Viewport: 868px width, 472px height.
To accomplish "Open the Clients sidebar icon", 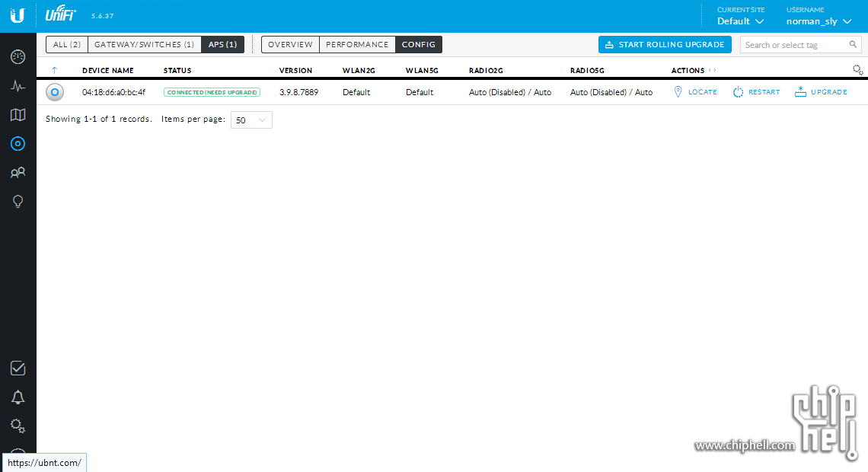I will point(18,173).
